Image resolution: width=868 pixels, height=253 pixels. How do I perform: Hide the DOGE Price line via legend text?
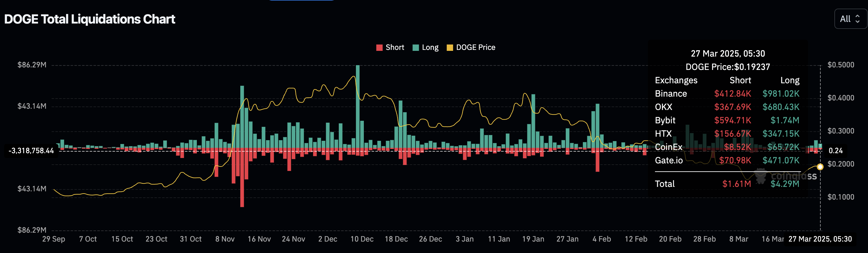[476, 48]
